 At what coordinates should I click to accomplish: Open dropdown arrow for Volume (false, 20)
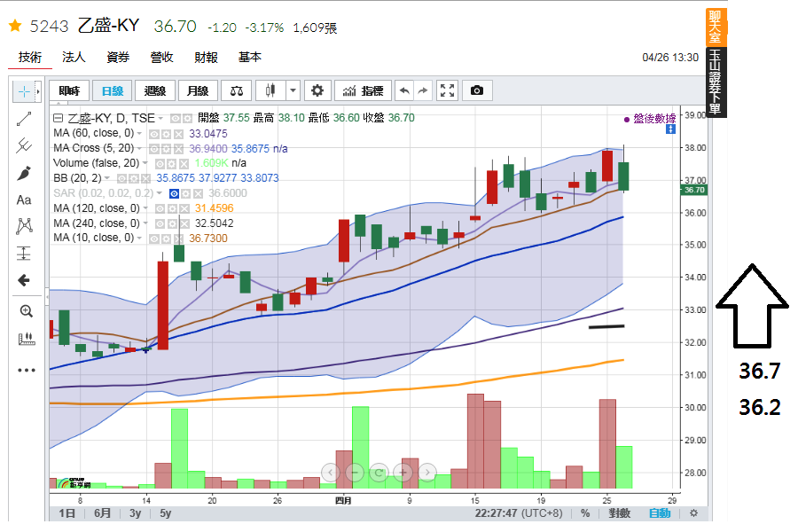click(145, 163)
